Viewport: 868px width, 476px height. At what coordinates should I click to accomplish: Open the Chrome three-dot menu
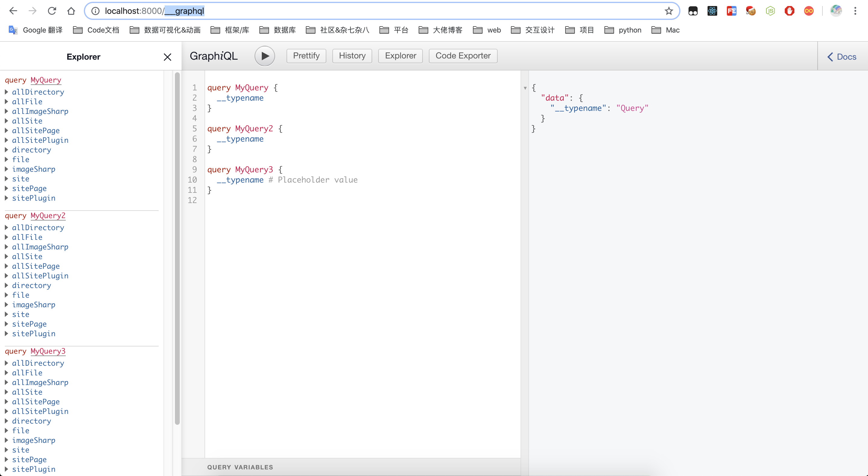[855, 11]
